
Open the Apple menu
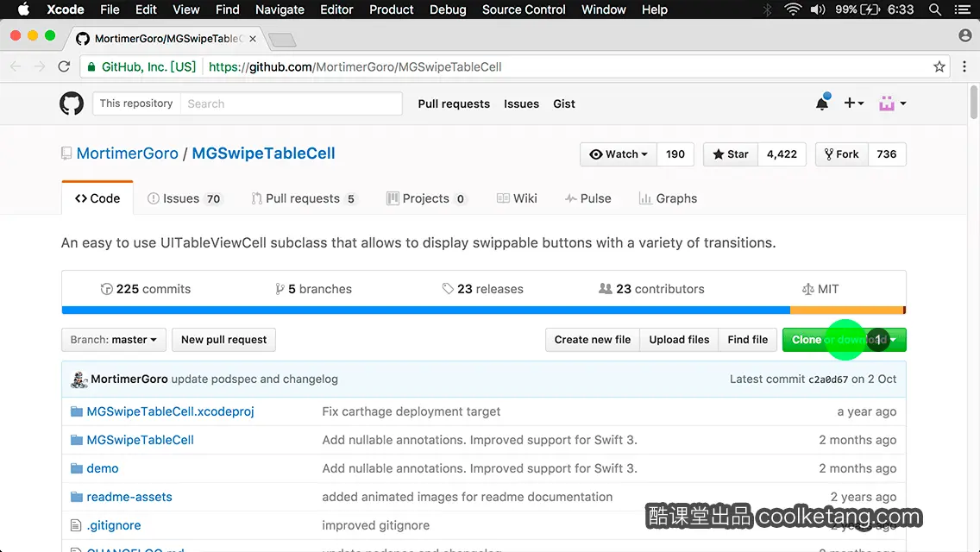point(23,9)
